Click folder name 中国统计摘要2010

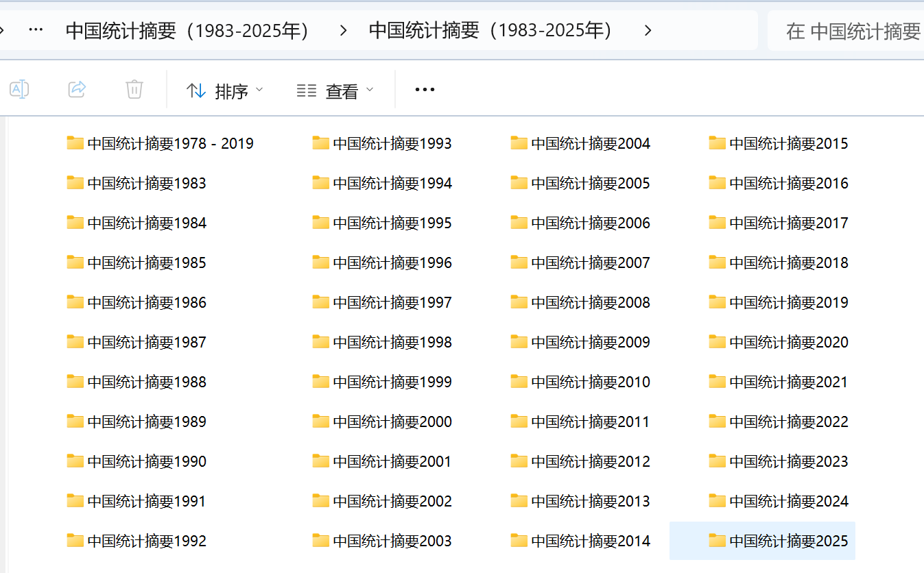(x=591, y=382)
